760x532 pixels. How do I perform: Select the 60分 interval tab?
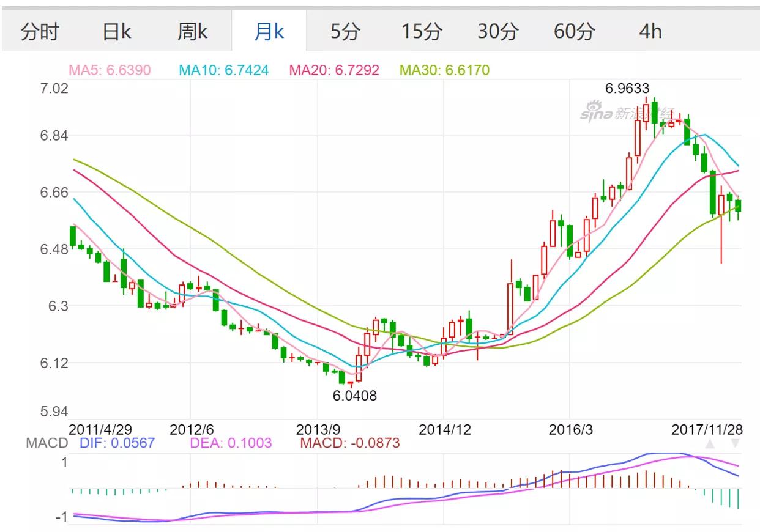(574, 31)
